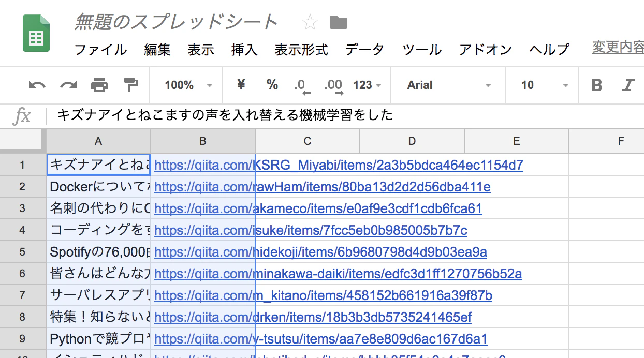Select the cell starting with Spotifyの76,000
The height and width of the screenshot is (358, 644).
[99, 252]
